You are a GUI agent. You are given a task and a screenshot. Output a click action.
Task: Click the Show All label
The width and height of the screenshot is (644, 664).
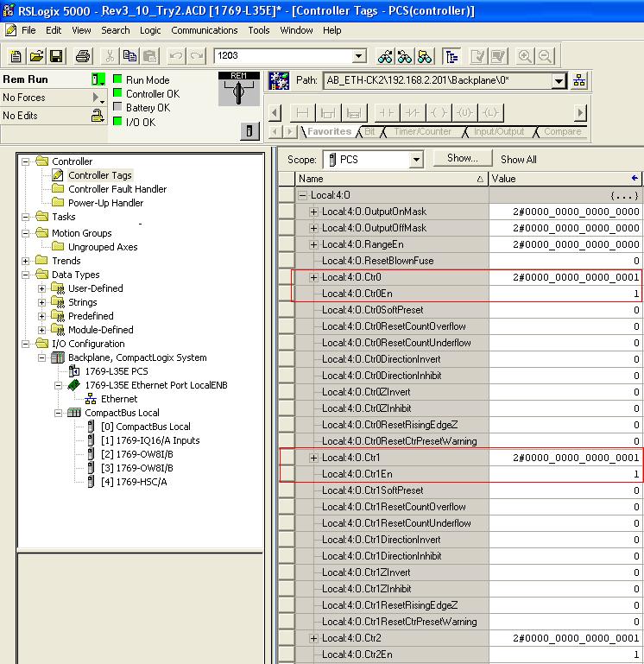tap(518, 160)
